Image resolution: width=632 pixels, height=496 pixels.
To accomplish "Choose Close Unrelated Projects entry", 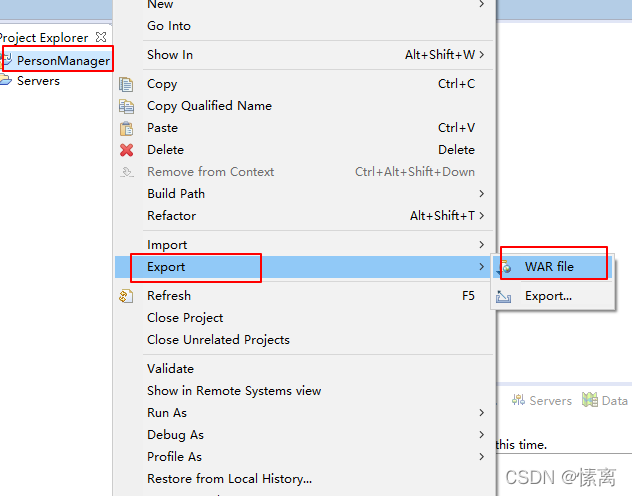I will click(304, 340).
